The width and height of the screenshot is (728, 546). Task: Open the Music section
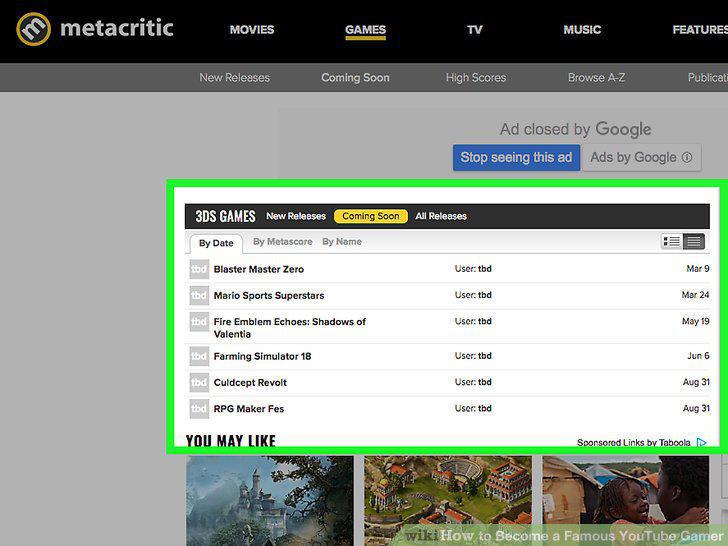(582, 30)
